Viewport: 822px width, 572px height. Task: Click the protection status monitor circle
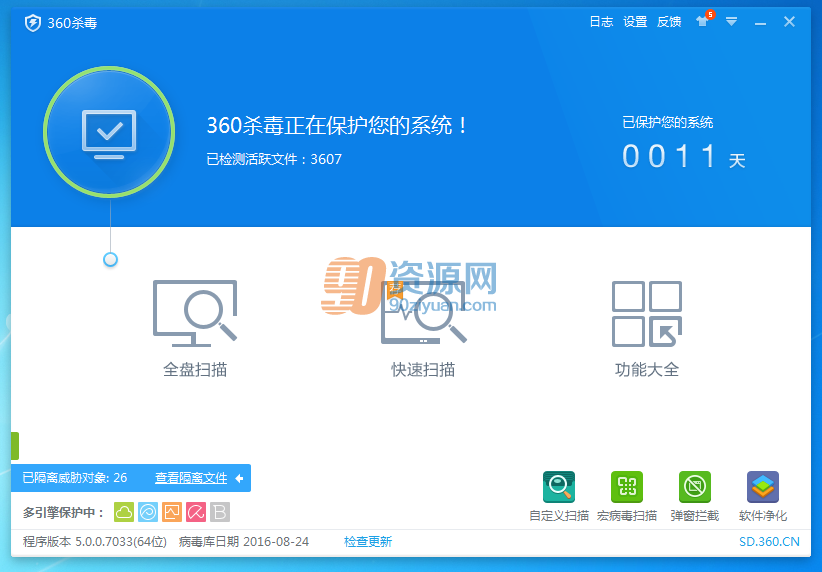(x=109, y=132)
